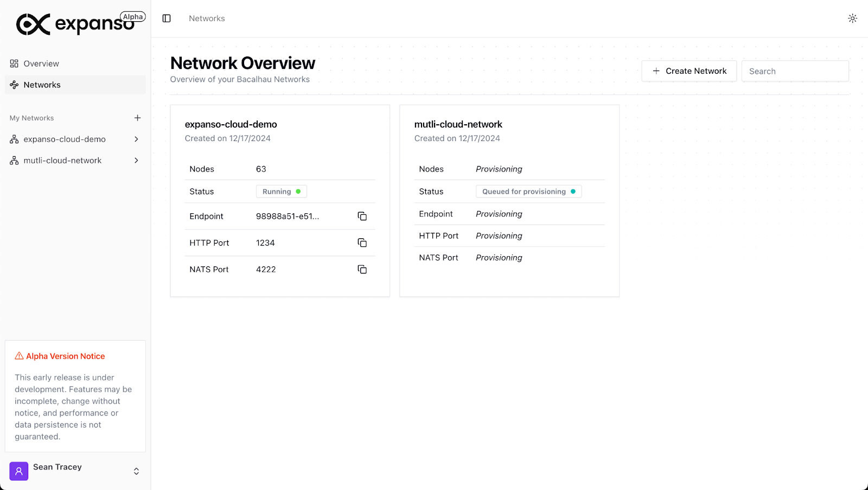Click the Sean Tracey avatar icon

coord(18,471)
